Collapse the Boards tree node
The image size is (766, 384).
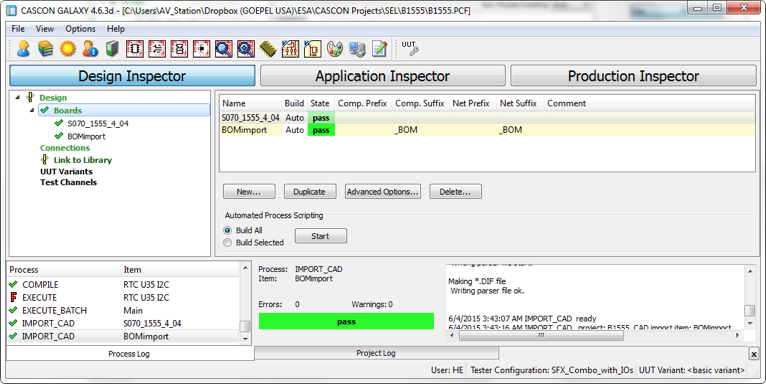pyautogui.click(x=32, y=110)
